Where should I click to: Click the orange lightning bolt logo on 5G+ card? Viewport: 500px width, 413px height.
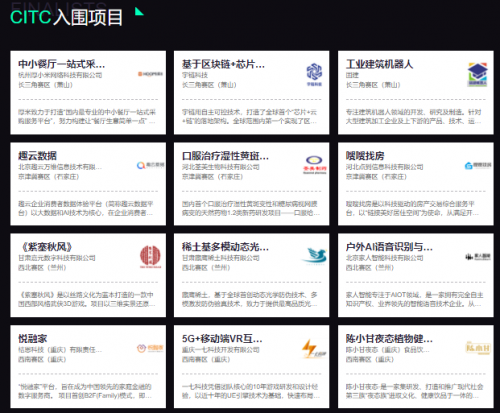coord(314,349)
